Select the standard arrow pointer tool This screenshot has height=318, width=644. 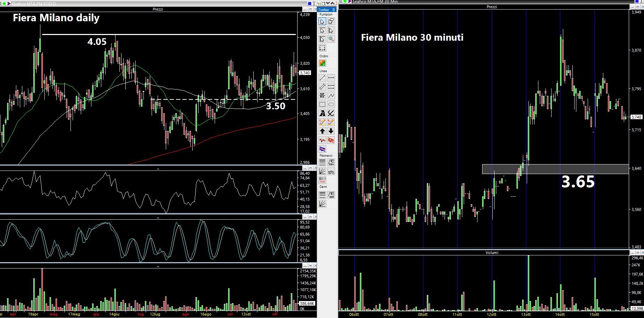(322, 22)
